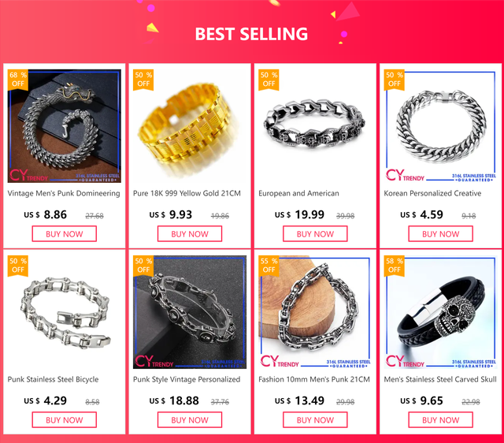Open the dragon bracelet product image
The width and height of the screenshot is (504, 443).
(65, 126)
